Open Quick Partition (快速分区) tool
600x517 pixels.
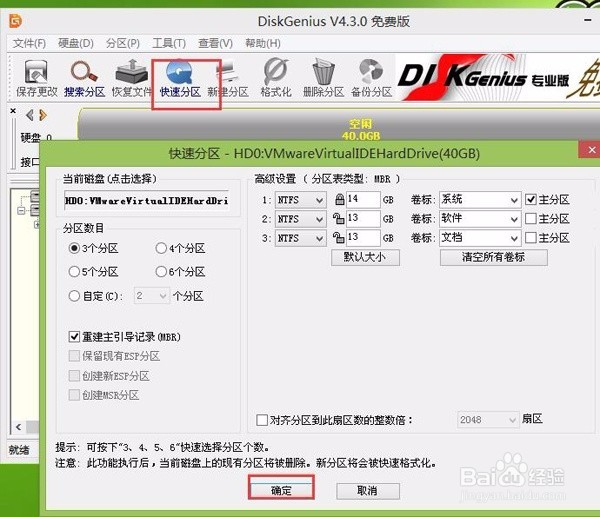click(180, 78)
